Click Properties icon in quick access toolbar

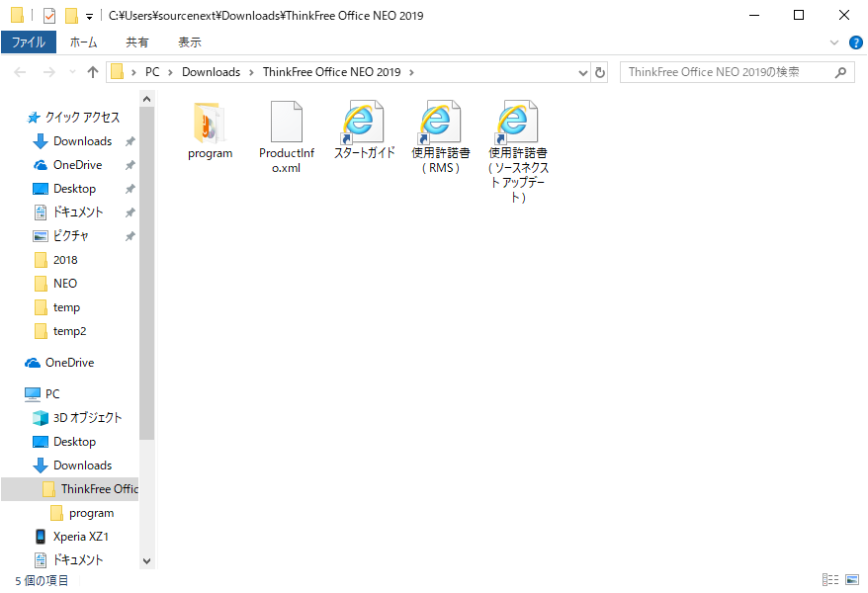pyautogui.click(x=49, y=16)
